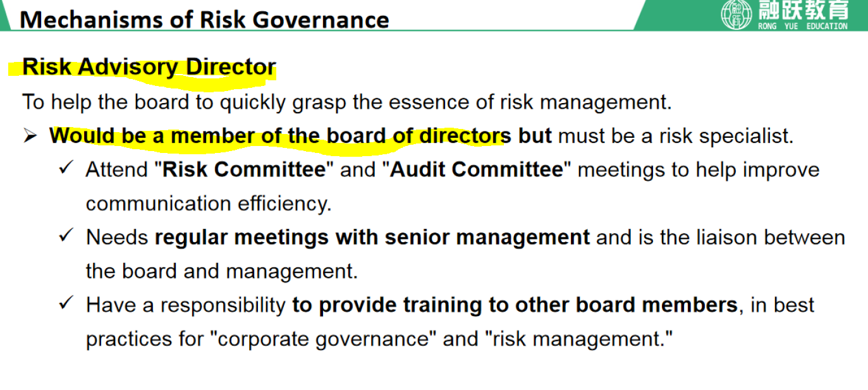Click bold text "regular meetings with senior management"

tap(372, 238)
